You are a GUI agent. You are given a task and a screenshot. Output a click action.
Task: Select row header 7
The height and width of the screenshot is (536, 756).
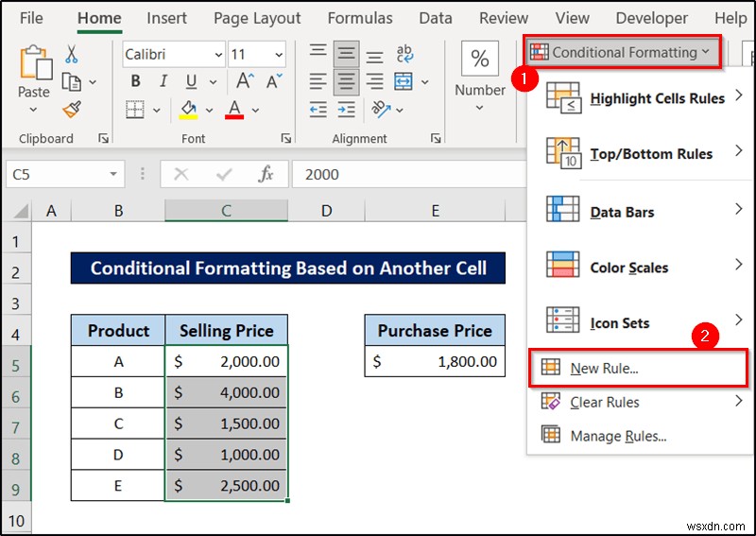15,427
